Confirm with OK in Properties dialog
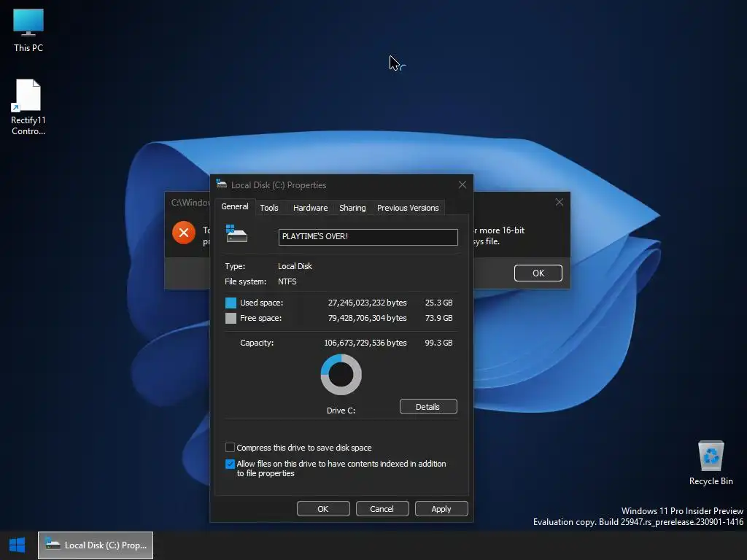The height and width of the screenshot is (560, 747). 323,509
